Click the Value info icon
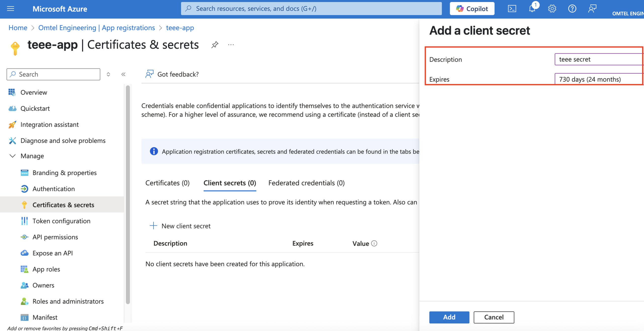Screen dimensions: 644x331 coord(374,243)
